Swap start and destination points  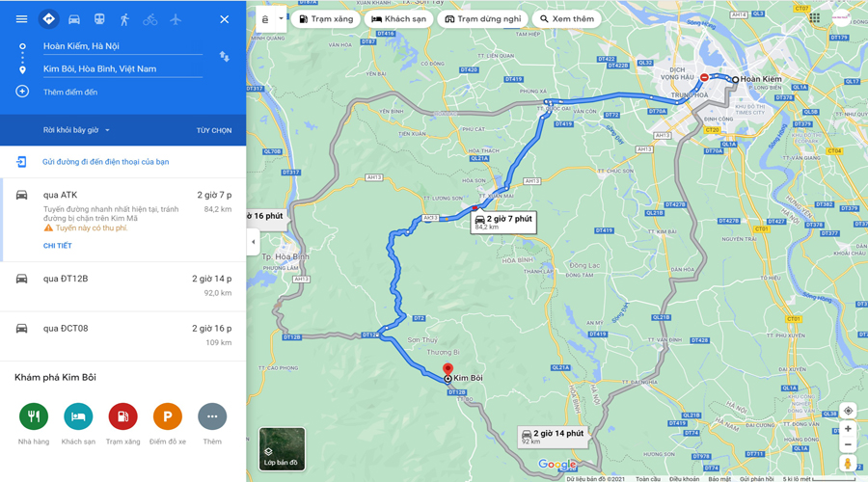[224, 57]
